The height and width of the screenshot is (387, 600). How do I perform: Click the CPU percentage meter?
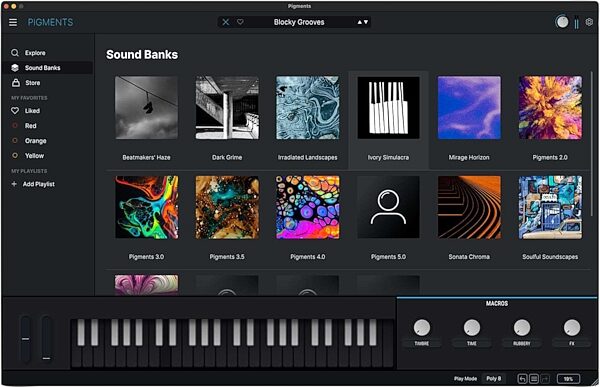coord(568,379)
